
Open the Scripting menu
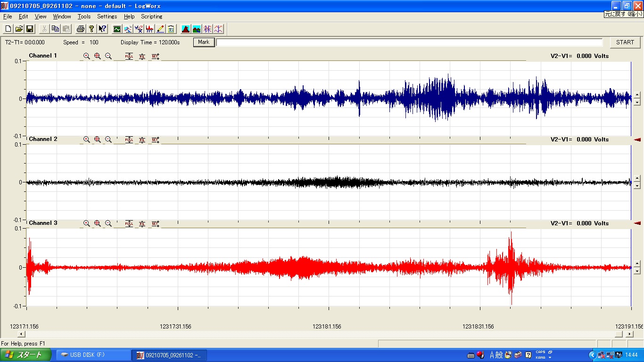point(152,16)
